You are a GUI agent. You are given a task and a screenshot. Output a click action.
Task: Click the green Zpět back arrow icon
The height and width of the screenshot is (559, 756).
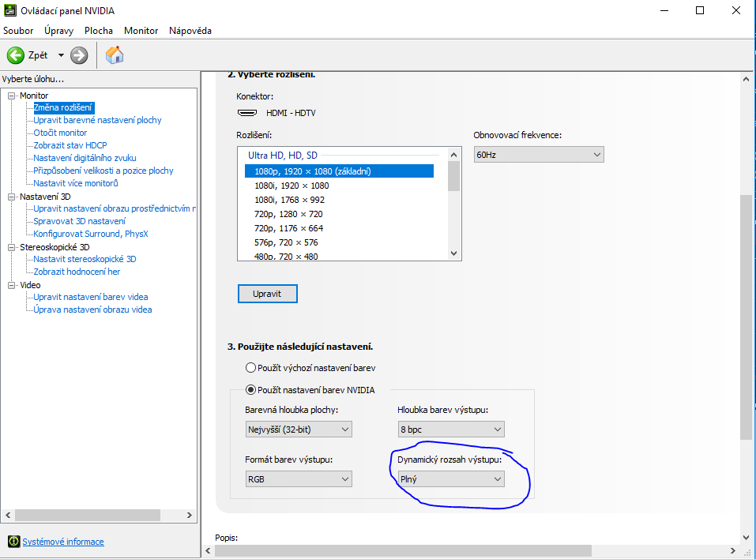coord(16,55)
